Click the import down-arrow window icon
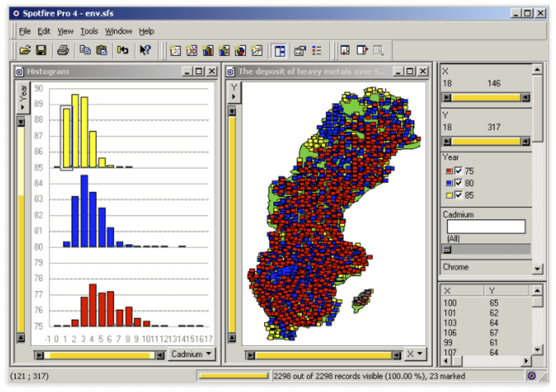This screenshot has width=556, height=392. (345, 51)
